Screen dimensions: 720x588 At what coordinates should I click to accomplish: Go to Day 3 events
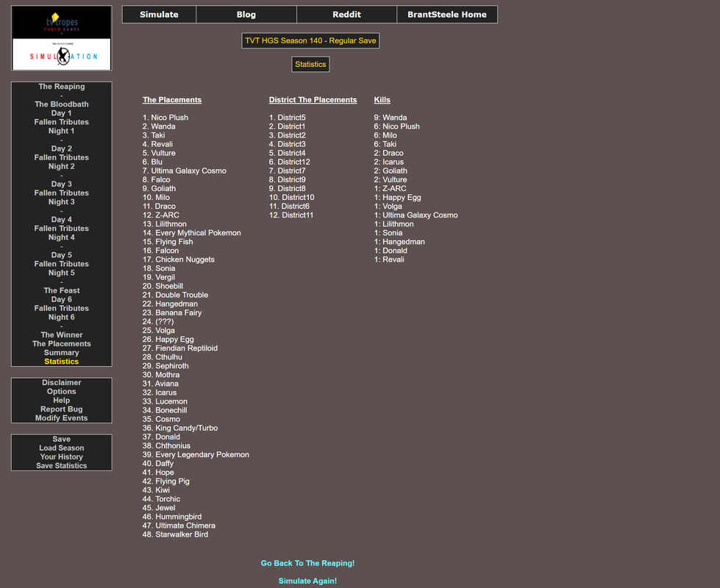coord(62,184)
